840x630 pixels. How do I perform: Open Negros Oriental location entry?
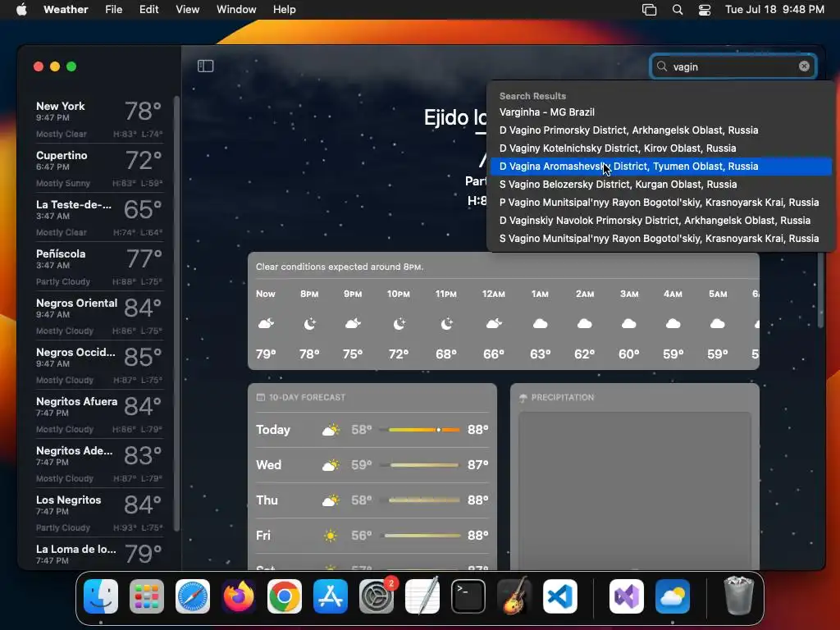point(99,316)
